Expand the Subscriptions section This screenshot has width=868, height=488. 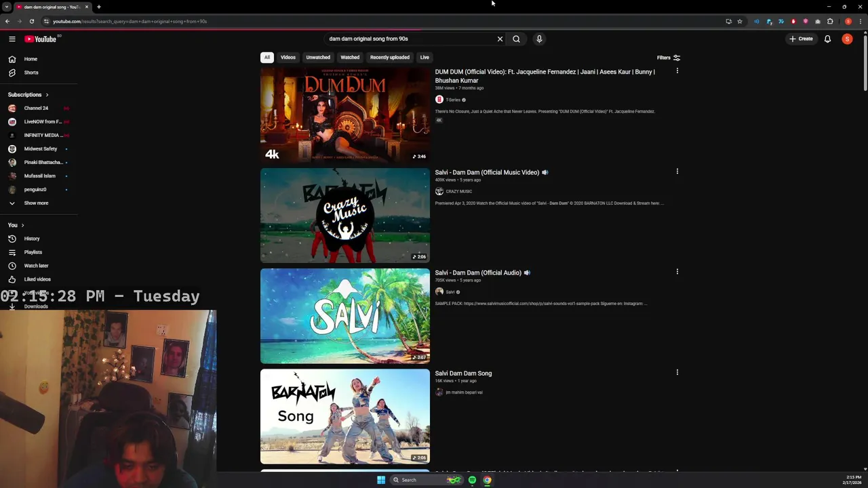[28, 95]
